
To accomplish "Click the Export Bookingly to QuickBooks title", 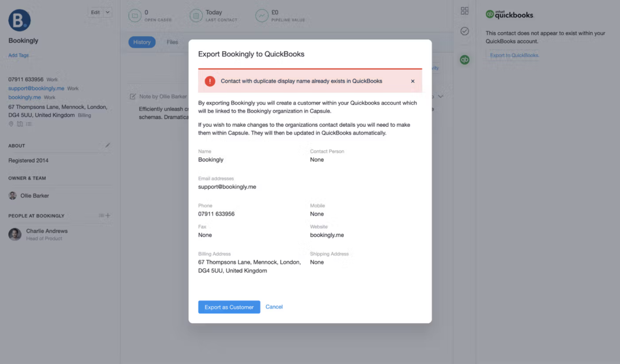I will (x=251, y=54).
